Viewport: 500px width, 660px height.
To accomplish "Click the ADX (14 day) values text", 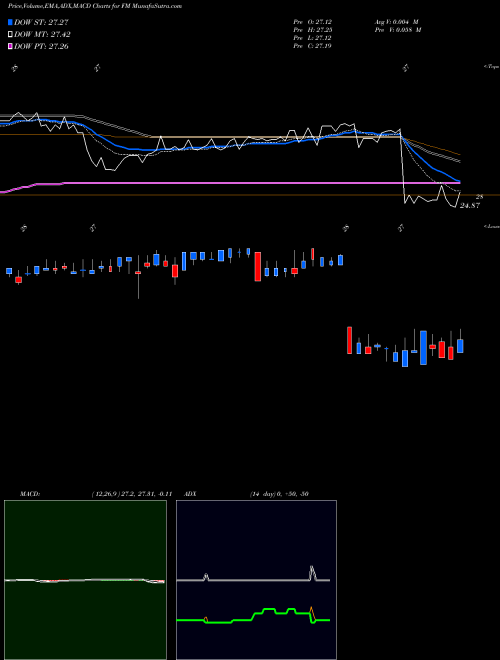I will [279, 494].
